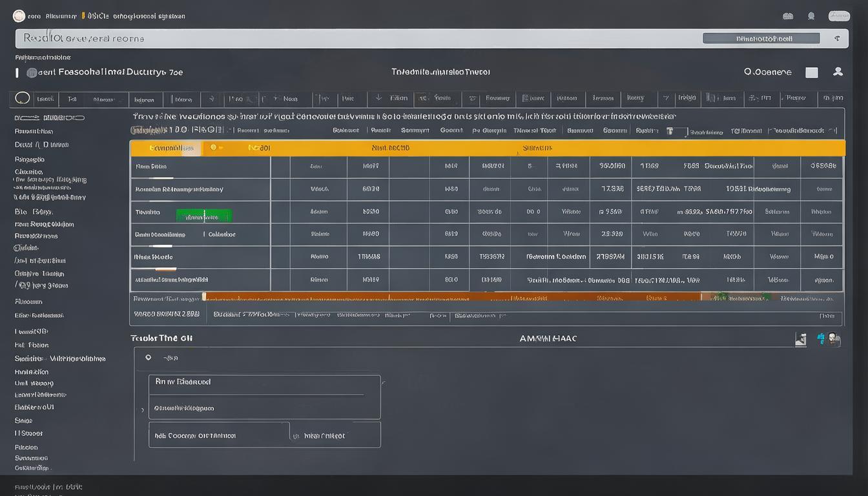The image size is (868, 496).
Task: Click the left button in the bottom panel box
Action: pyautogui.click(x=219, y=435)
